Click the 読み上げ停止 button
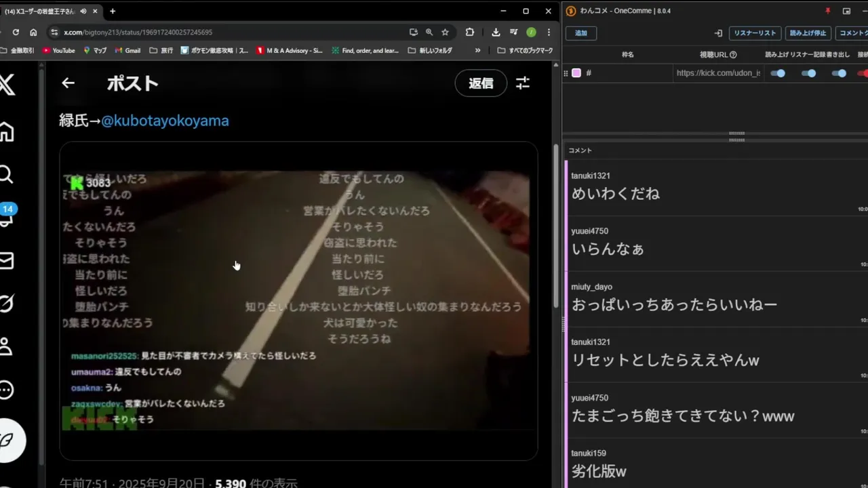 point(808,33)
